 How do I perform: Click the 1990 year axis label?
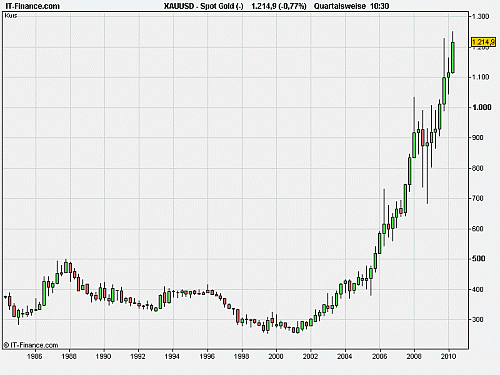[103, 356]
